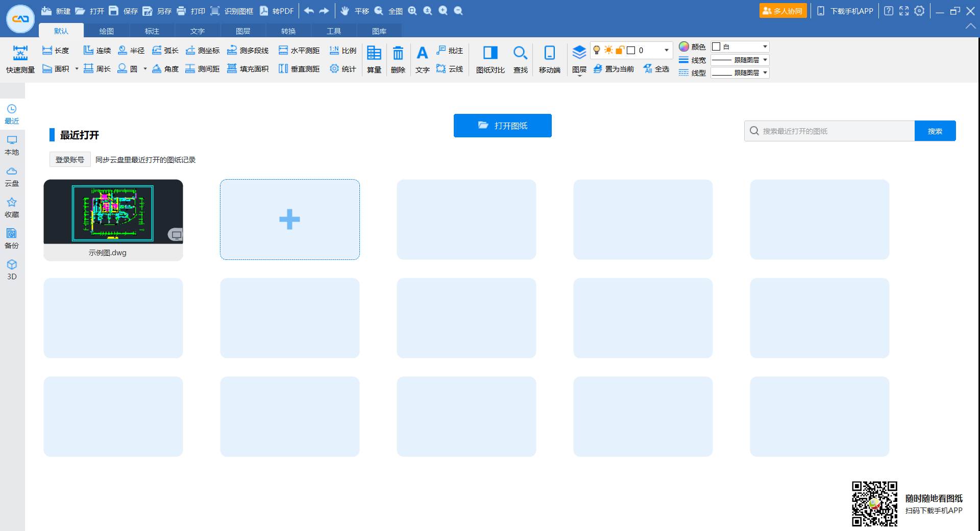
Task: Switch to the 默认 ribbon tab
Action: (61, 31)
